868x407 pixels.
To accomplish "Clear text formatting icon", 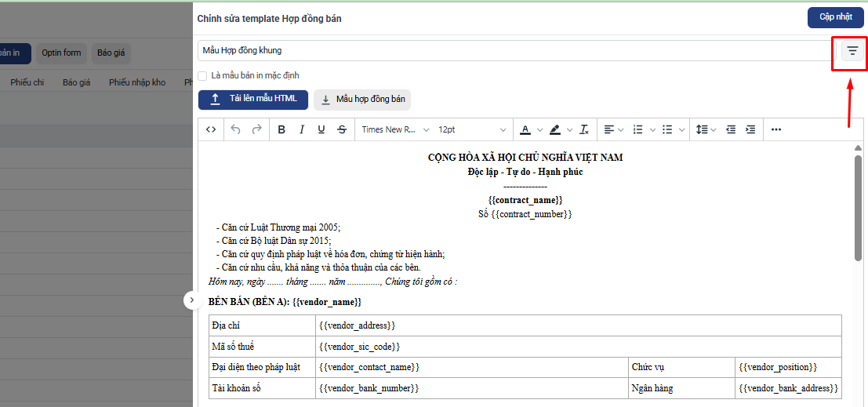I will (584, 129).
